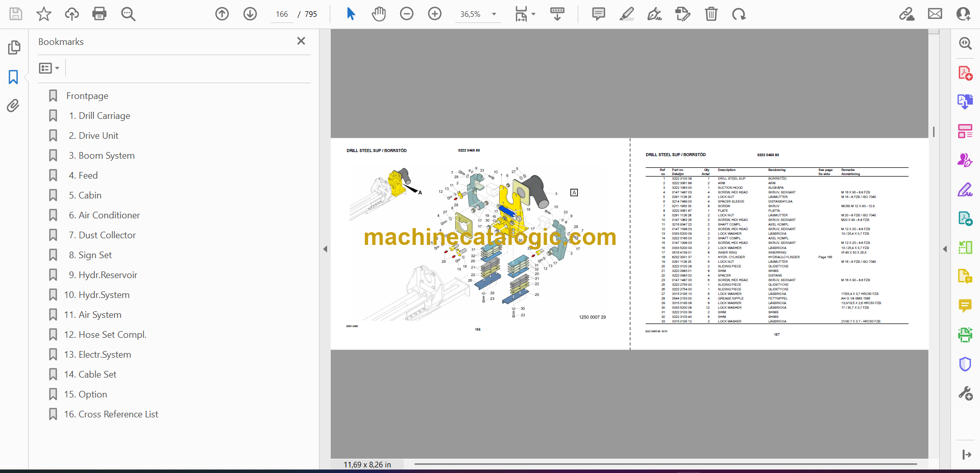Delete with the trash icon
980x473 pixels.
click(x=711, y=14)
